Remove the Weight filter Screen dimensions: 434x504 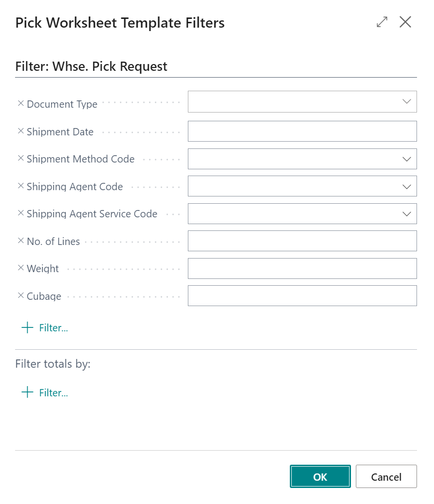[x=20, y=268]
